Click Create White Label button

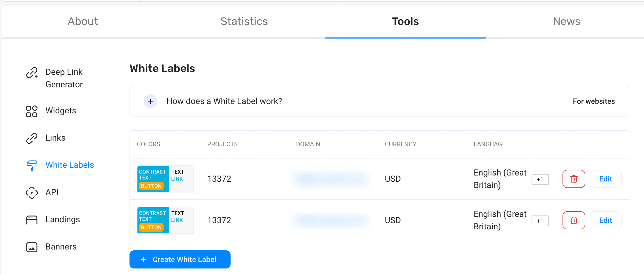(x=180, y=259)
